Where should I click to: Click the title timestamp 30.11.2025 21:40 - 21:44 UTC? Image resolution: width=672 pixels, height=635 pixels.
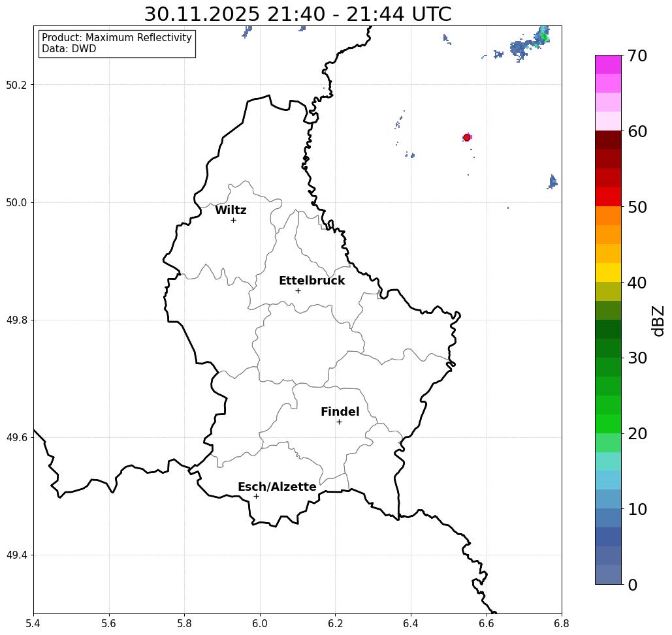click(x=298, y=14)
